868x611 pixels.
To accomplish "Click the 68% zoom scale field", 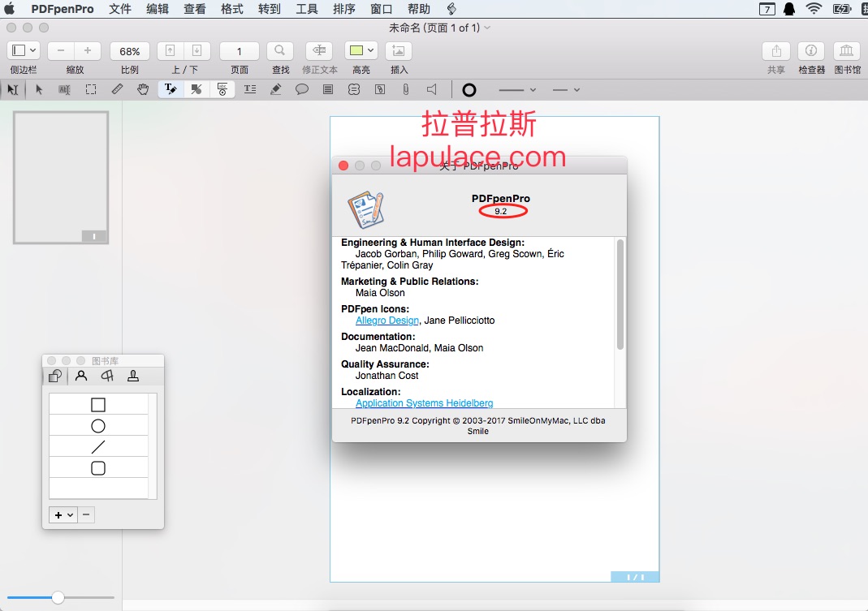I will pyautogui.click(x=130, y=51).
